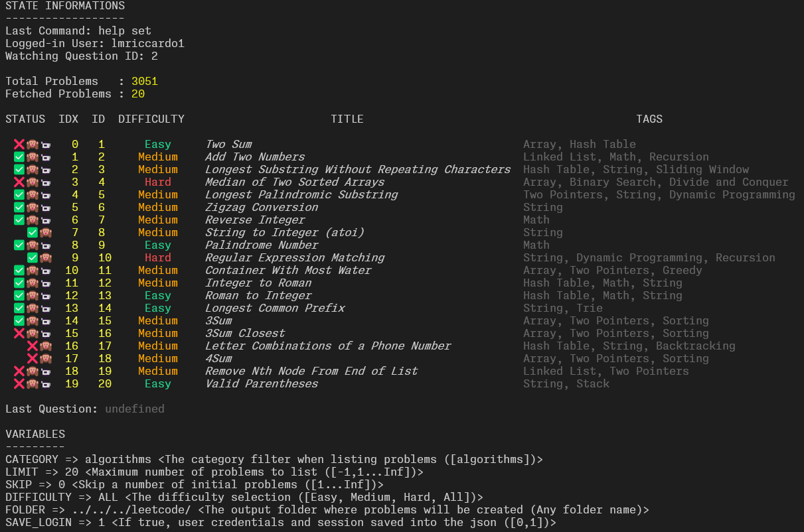The height and width of the screenshot is (532, 804).
Task: Click the 'Hard' difficulty in Median of Two Sorted Arrays row
Action: (158, 182)
